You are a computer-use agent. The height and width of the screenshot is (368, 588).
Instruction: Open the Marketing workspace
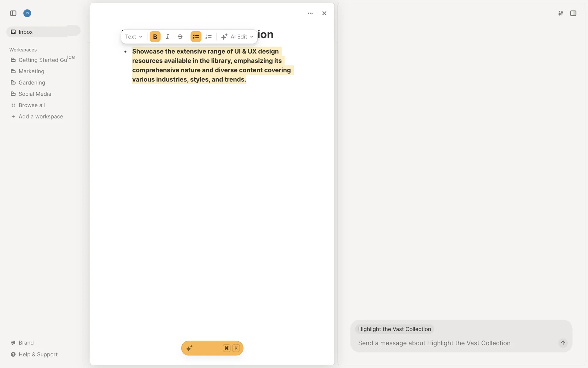[31, 71]
